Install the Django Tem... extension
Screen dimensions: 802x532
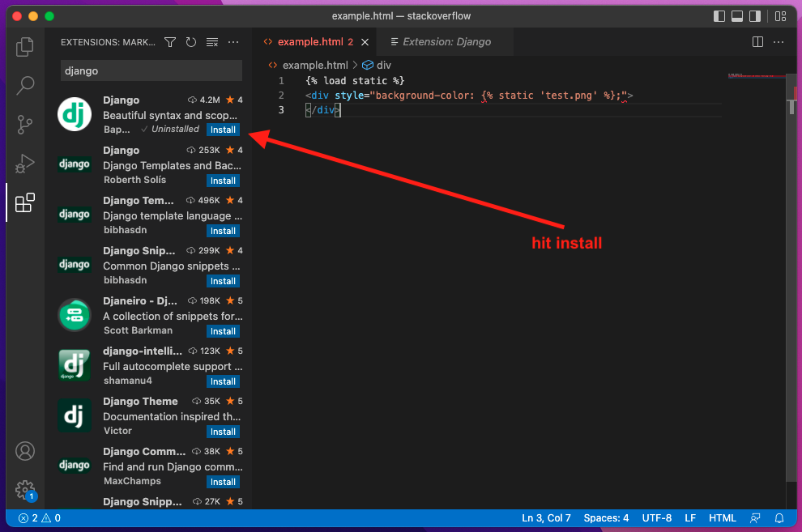pos(223,231)
